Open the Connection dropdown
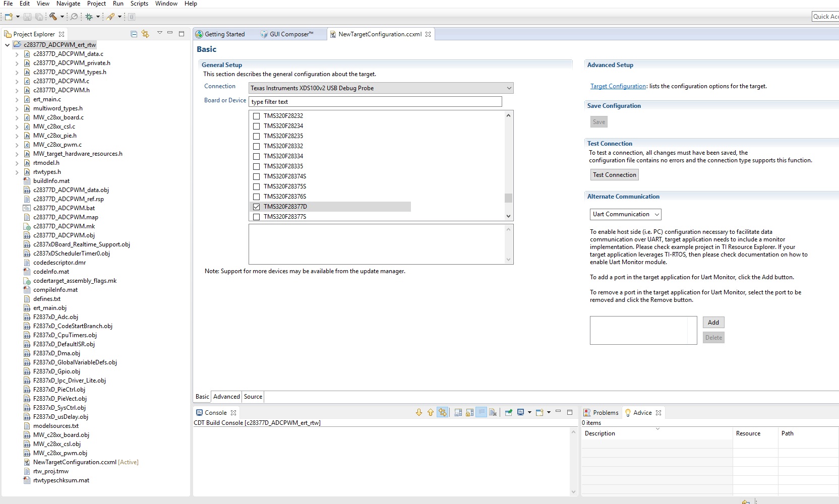 509,88
